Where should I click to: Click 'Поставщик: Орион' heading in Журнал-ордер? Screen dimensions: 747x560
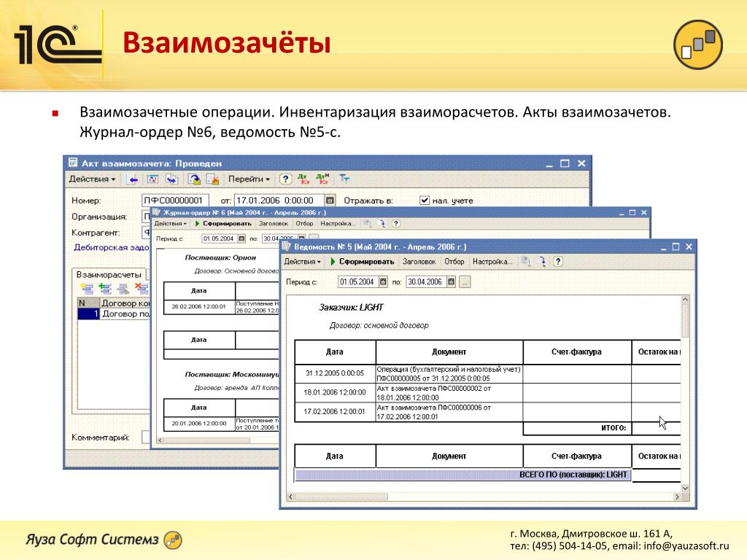click(220, 257)
